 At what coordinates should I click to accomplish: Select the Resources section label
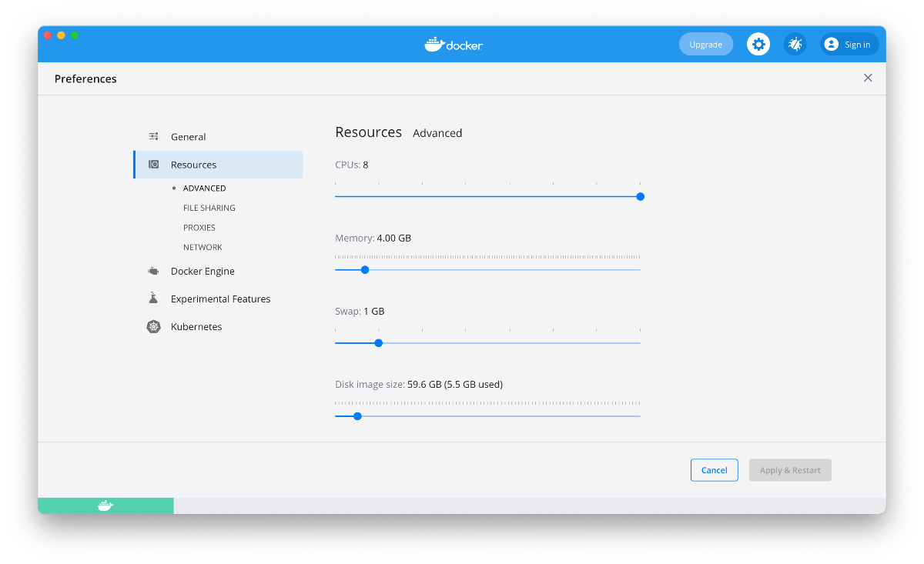pyautogui.click(x=194, y=165)
